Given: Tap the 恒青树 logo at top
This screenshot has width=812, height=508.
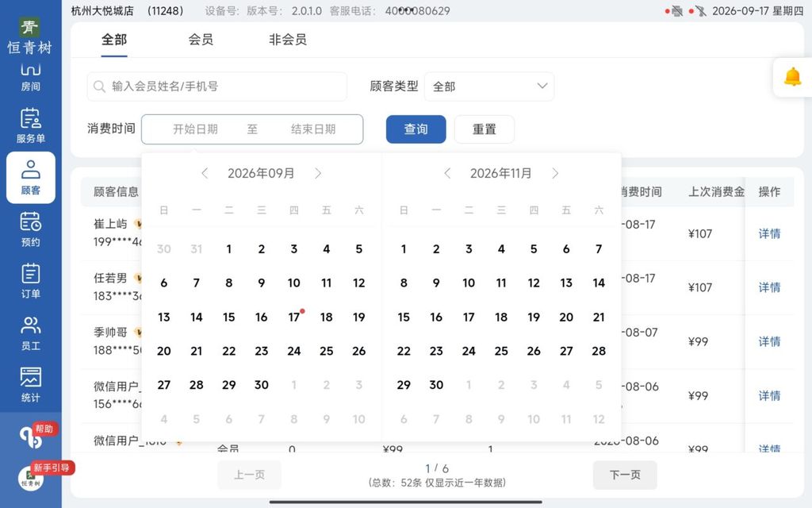Looking at the screenshot, I should [x=29, y=36].
